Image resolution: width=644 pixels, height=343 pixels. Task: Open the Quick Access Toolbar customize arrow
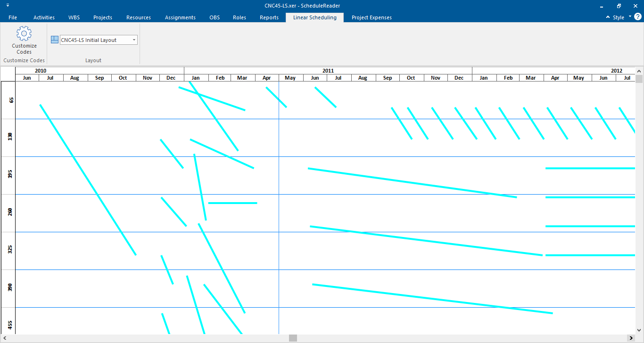tap(8, 6)
